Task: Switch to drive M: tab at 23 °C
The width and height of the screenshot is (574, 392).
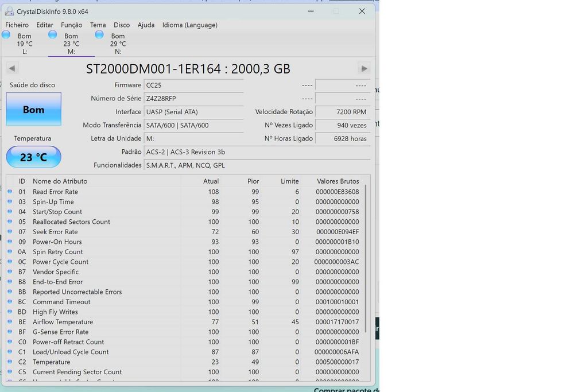Action: point(71,44)
